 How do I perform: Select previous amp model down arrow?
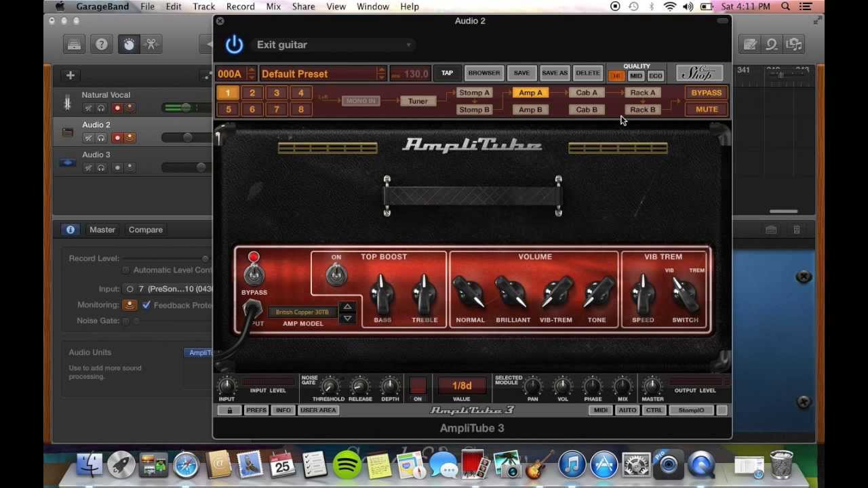pos(347,319)
